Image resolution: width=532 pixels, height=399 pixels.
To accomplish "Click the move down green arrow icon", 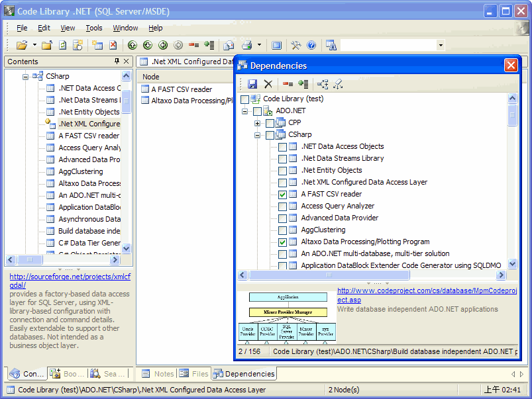I will [x=148, y=45].
